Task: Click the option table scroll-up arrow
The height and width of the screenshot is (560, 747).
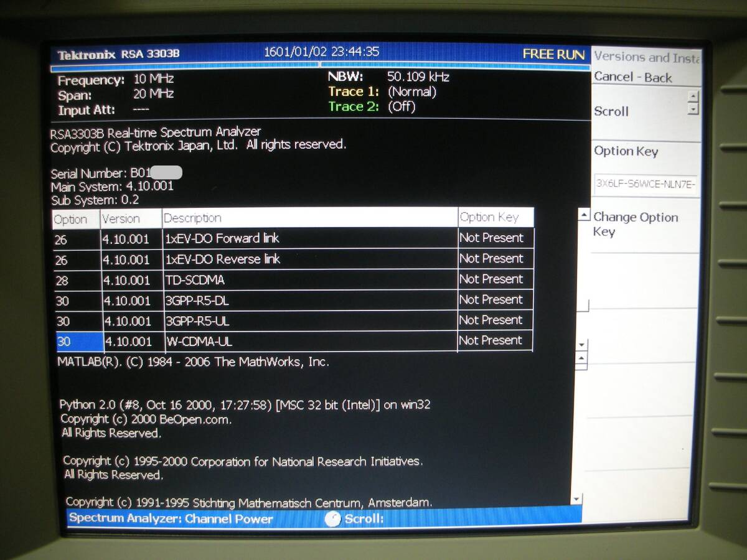Action: 584,215
